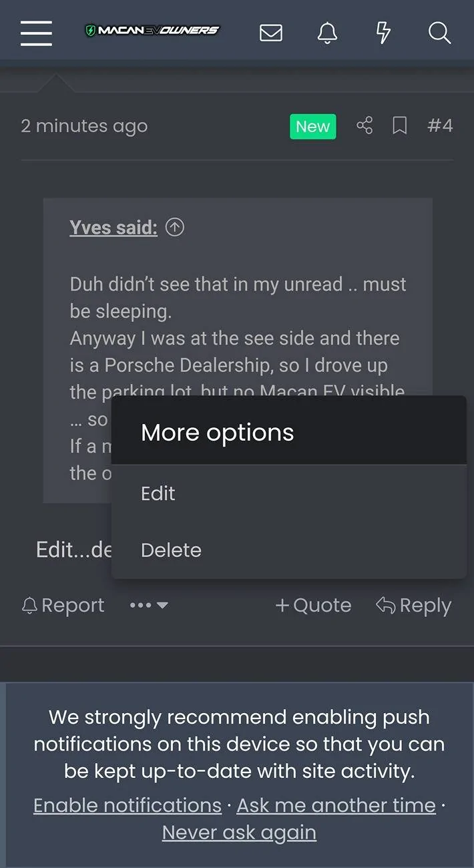Collapse the three-dots more options dropdown
The width and height of the screenshot is (474, 868).
pos(148,606)
